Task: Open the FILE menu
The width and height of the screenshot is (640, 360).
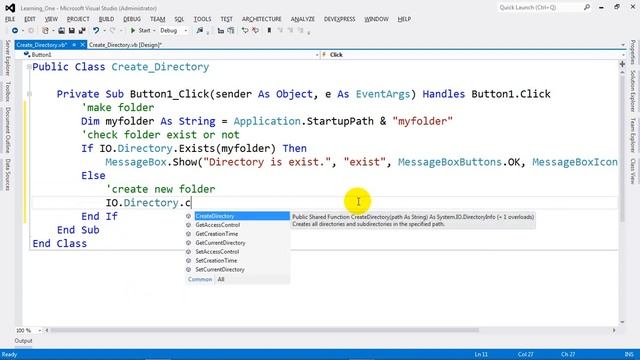Action: coord(10,19)
